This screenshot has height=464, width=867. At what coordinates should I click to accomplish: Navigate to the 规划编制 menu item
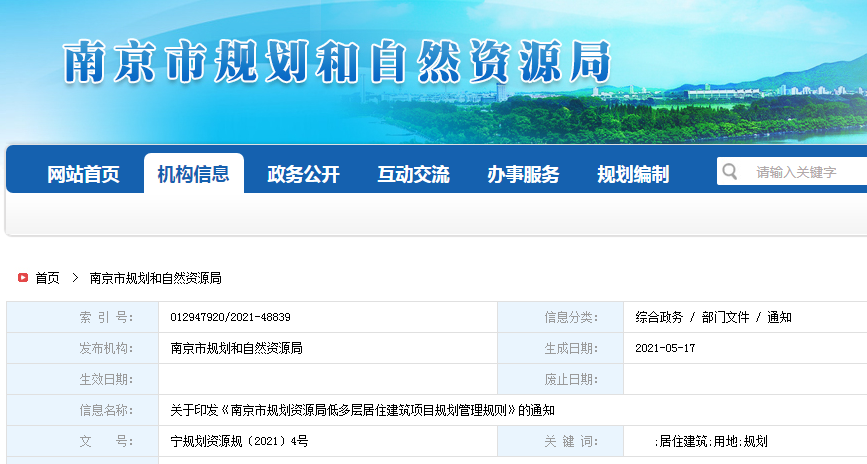pyautogui.click(x=633, y=174)
